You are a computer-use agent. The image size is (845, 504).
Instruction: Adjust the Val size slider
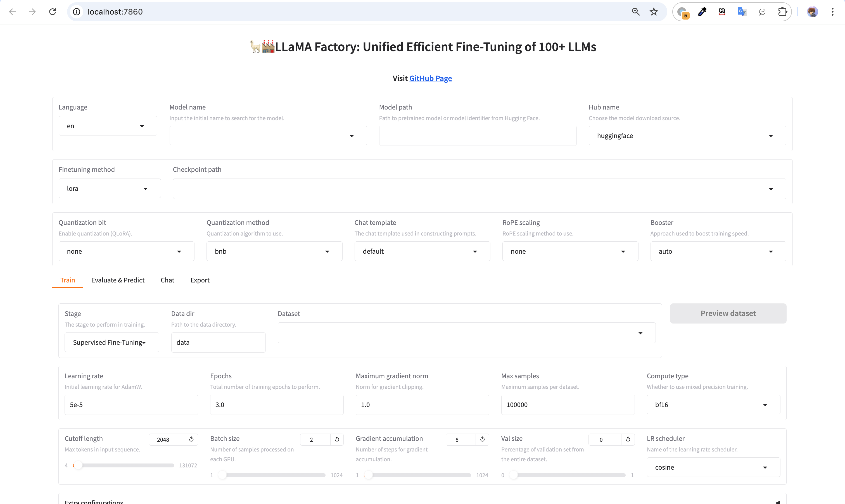pos(567,475)
